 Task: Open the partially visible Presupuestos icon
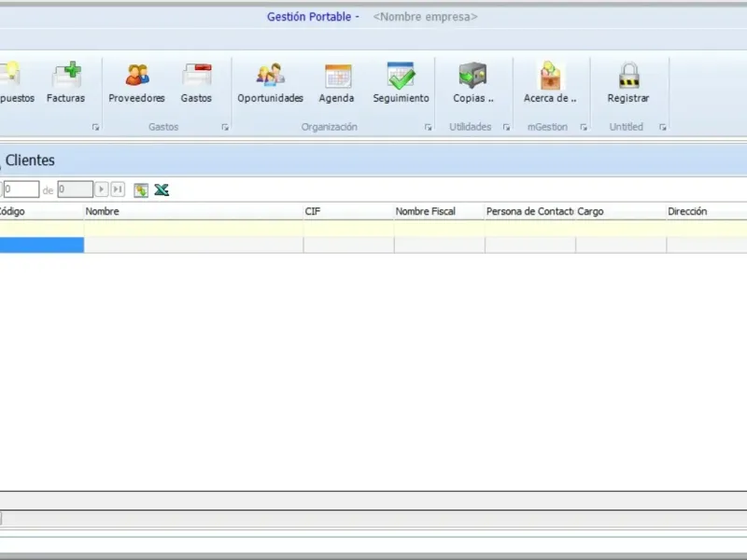pyautogui.click(x=16, y=83)
